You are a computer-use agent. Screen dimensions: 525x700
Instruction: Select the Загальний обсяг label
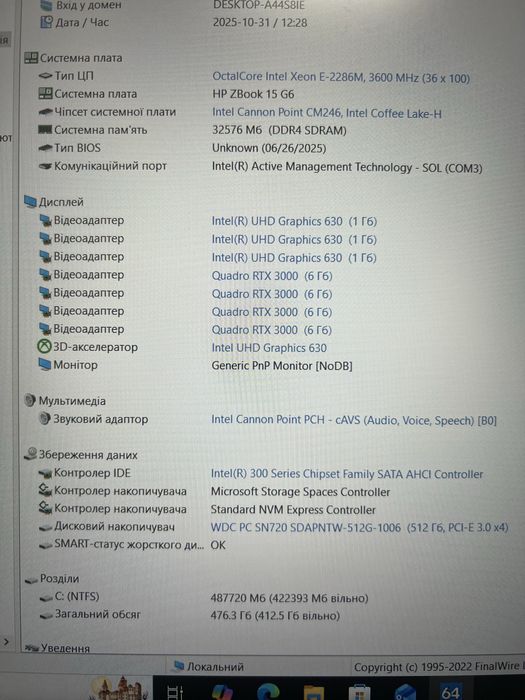(97, 614)
